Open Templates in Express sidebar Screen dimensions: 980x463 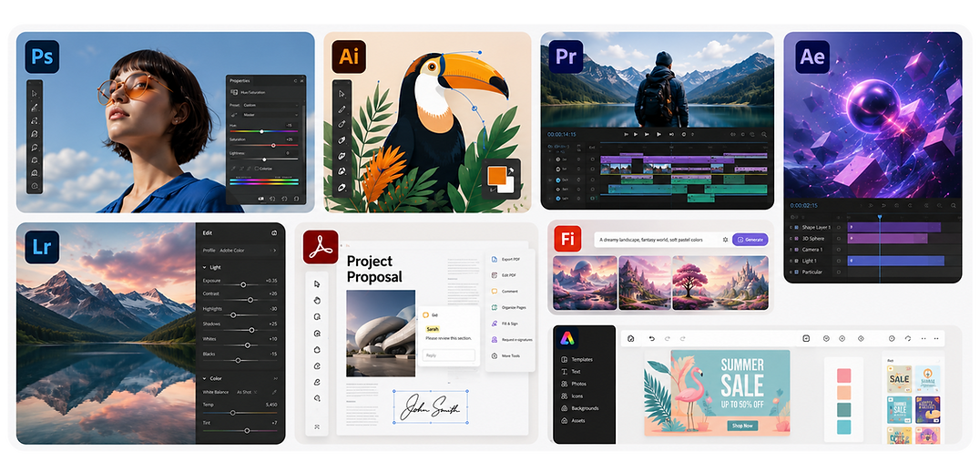click(577, 360)
